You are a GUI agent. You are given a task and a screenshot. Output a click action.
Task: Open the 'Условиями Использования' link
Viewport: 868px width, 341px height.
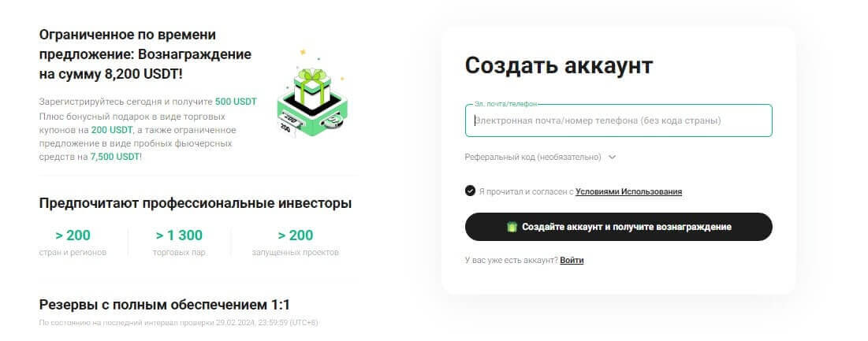(x=628, y=192)
